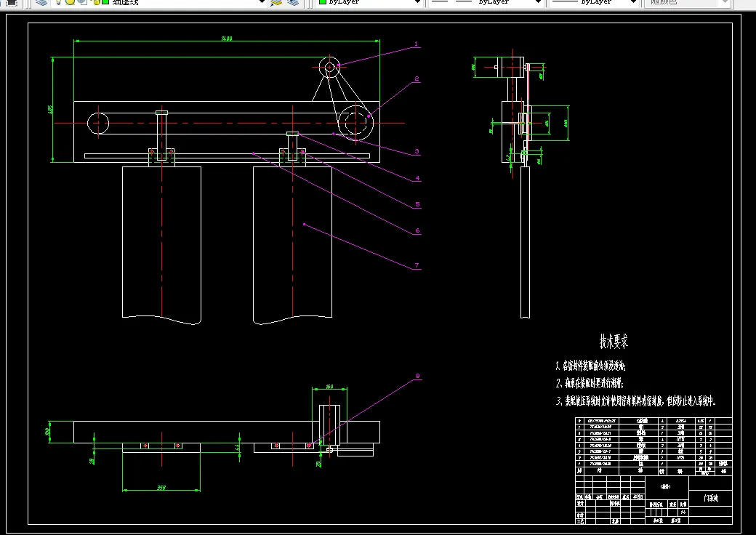Select the 100 dimension text at bottom left
This screenshot has width=756, height=535.
[47, 431]
